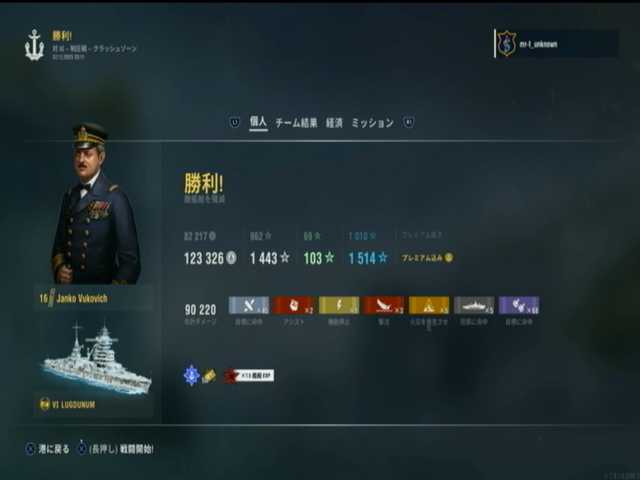This screenshot has width=640, height=480.
Task: Click the right bumper icon after ミッション
Action: (409, 122)
